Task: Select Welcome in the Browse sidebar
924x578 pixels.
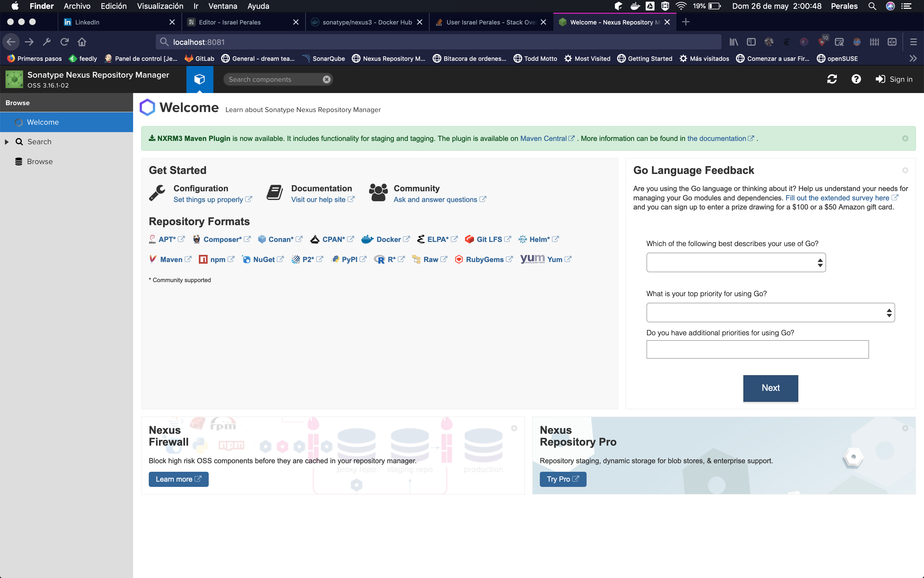Action: pyautogui.click(x=67, y=122)
